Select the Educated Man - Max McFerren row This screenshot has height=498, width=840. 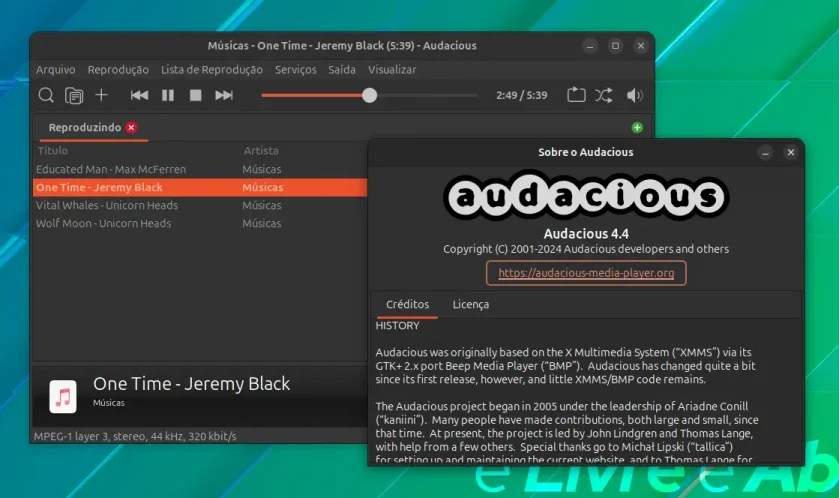point(200,169)
